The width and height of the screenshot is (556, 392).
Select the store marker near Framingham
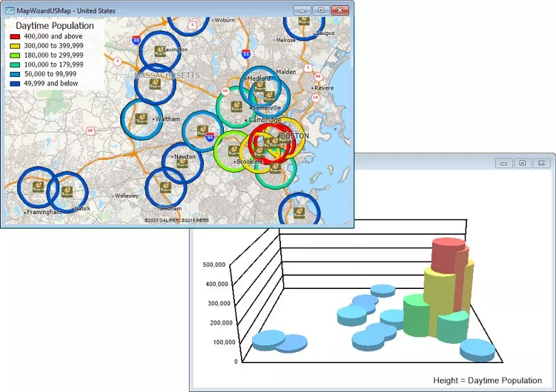click(x=38, y=188)
